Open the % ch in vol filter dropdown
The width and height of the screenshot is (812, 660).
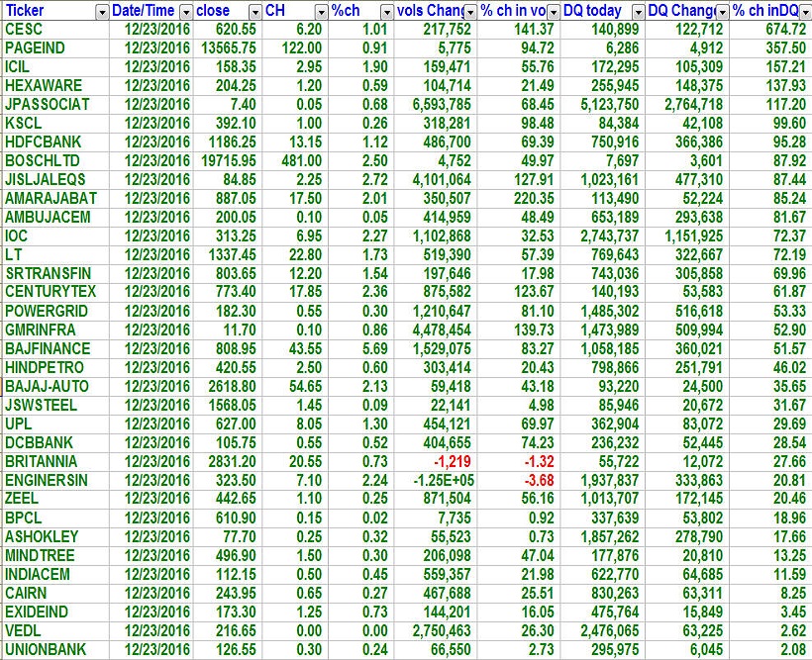[554, 12]
